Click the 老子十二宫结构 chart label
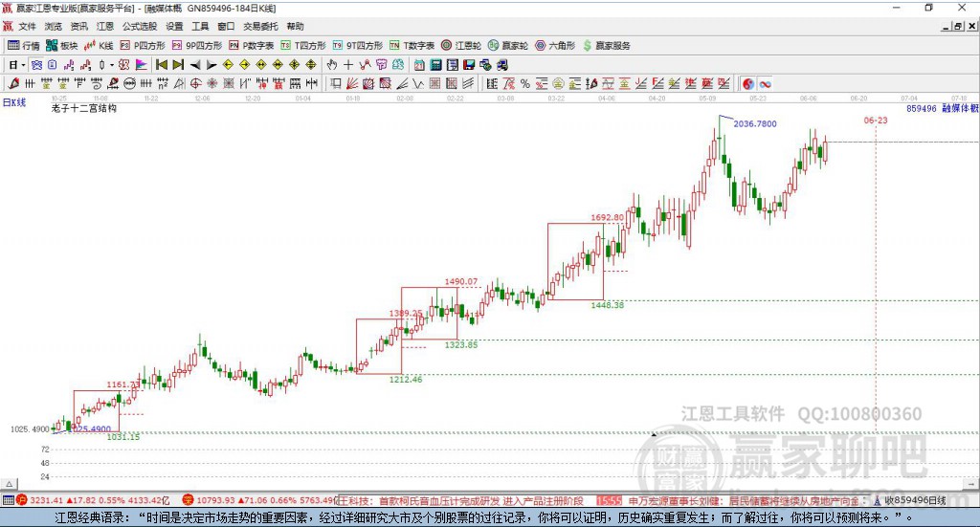 84,108
